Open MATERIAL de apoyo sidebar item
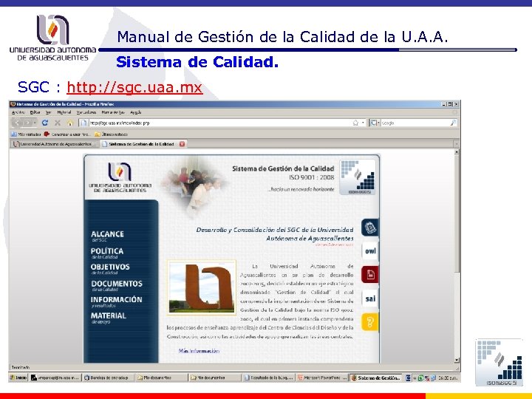The image size is (532, 399). click(108, 318)
